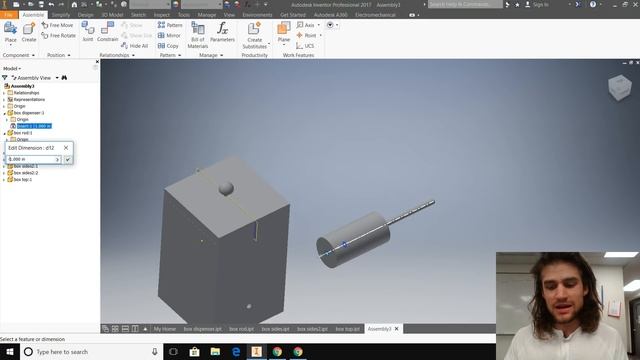Click the Point work feature

pyautogui.click(x=307, y=36)
